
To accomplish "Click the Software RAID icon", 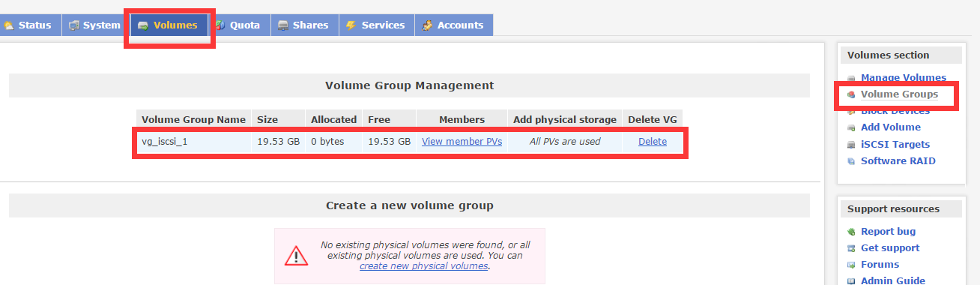I will pyautogui.click(x=851, y=161).
